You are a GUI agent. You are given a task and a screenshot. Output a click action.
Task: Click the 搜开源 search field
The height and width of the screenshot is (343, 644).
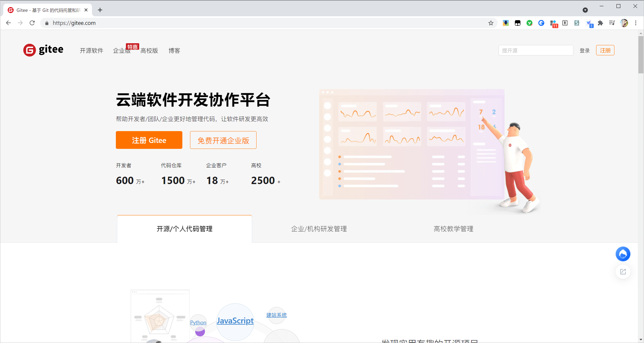[x=536, y=50]
